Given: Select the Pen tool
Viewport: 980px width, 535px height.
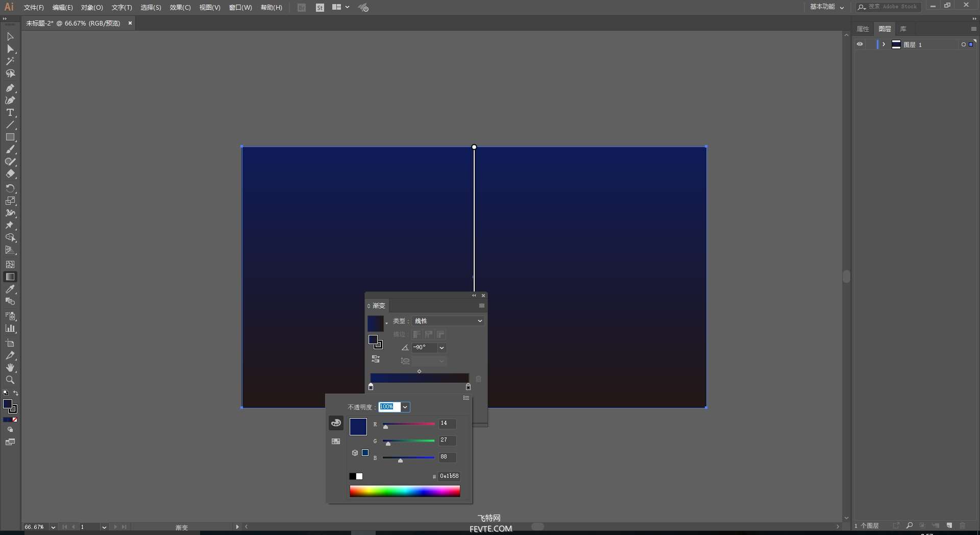Looking at the screenshot, I should (10, 88).
